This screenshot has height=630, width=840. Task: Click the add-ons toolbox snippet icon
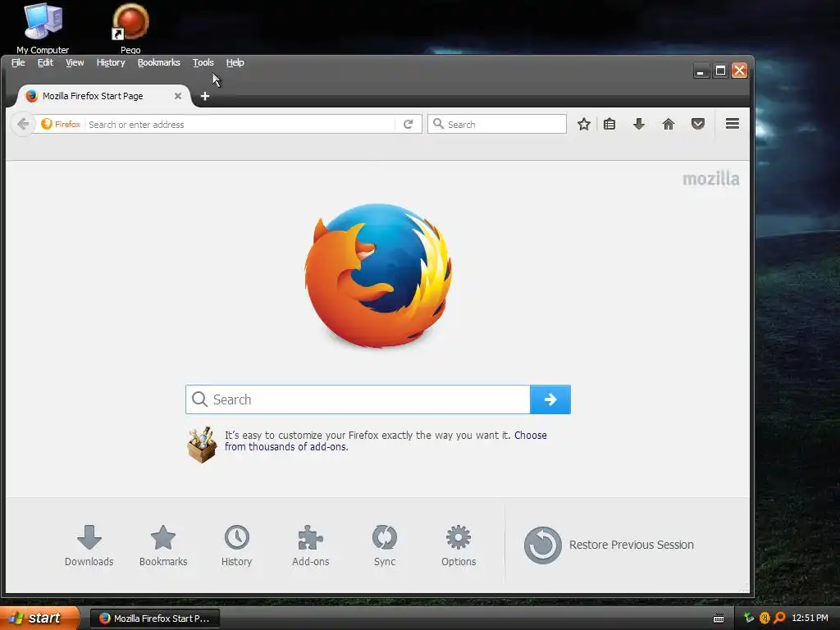click(x=202, y=445)
